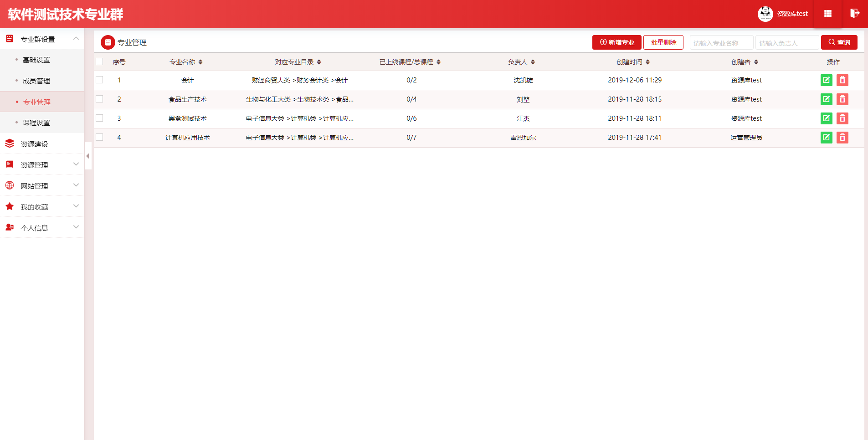Click the 资源建设 layers icon

pyautogui.click(x=10, y=143)
